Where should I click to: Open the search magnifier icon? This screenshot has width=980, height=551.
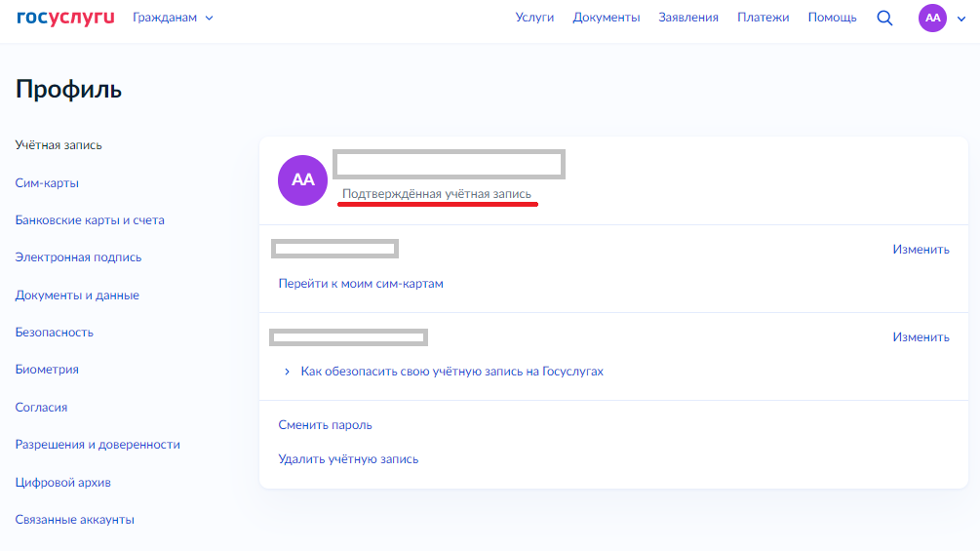pos(884,18)
